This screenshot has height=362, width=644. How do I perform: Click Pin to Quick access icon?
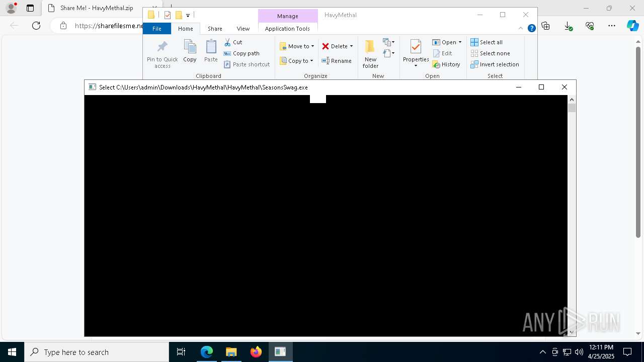pos(162,47)
